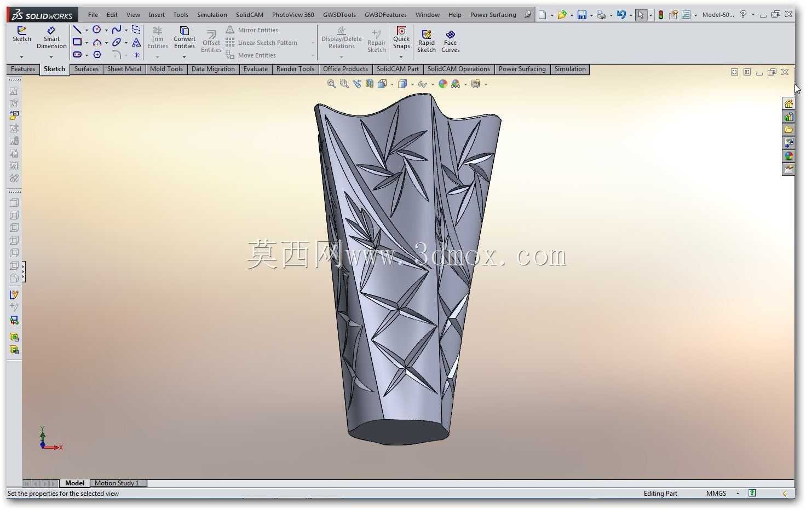Open the SolidCAM menu
The height and width of the screenshot is (510, 812).
[x=250, y=15]
